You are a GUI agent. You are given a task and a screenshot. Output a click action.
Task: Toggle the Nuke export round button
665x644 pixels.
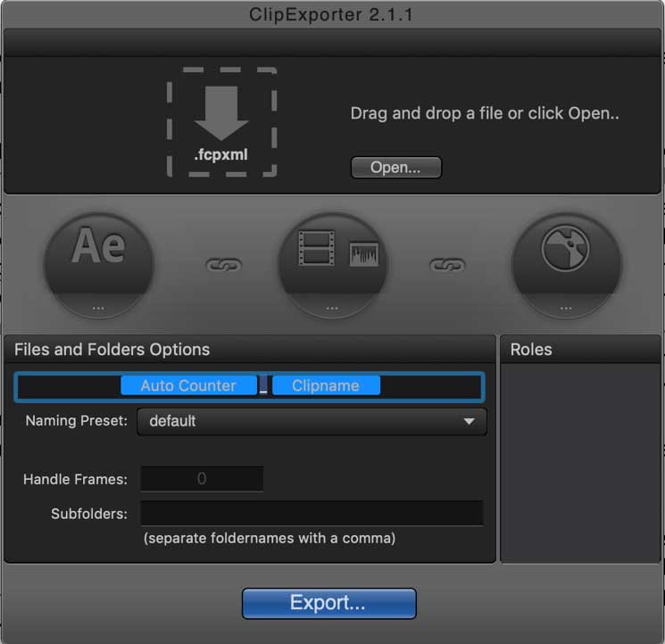tap(566, 265)
